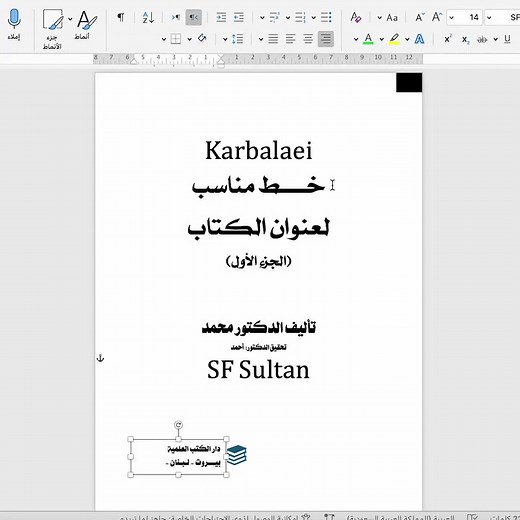Toggle the highlighted Align right button
Viewport: 520px width, 520px height.
(326, 39)
